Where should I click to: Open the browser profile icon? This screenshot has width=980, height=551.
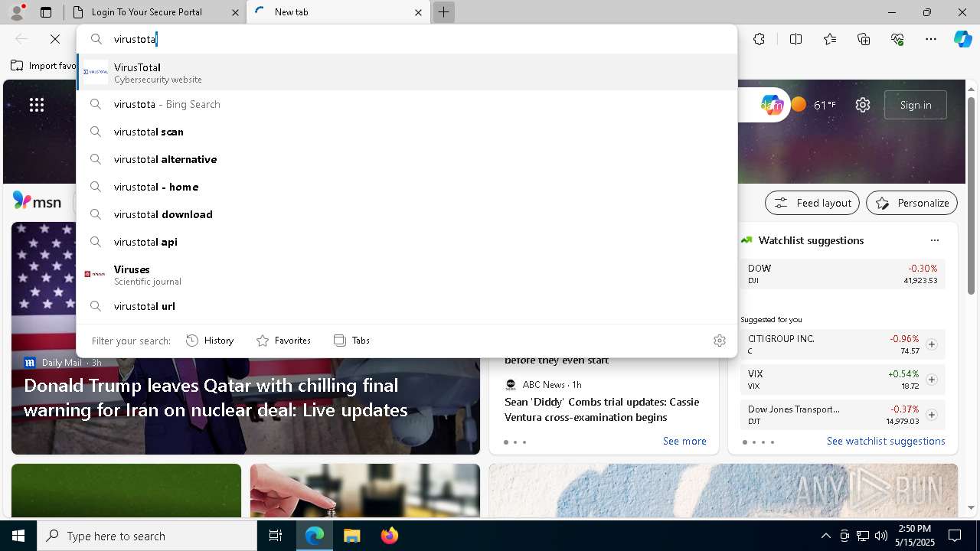17,11
